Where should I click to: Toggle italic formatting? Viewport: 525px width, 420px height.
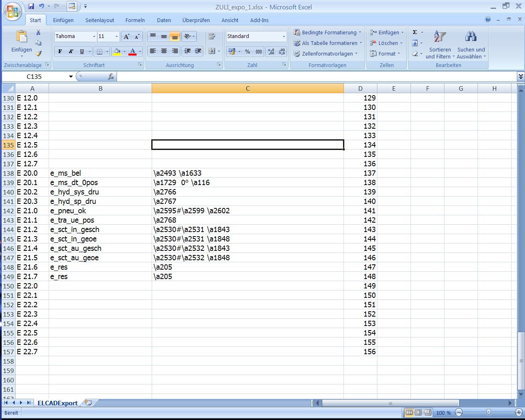[71, 51]
